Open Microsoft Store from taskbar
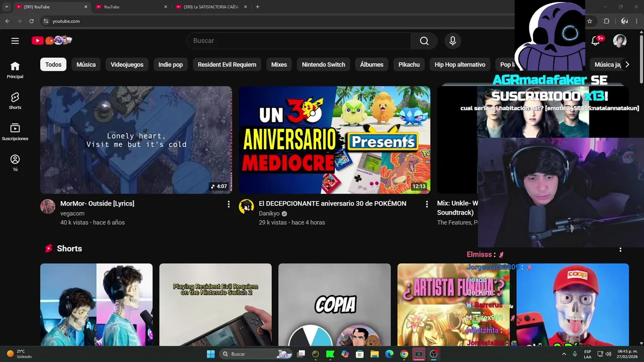Image resolution: width=644 pixels, height=362 pixels. click(360, 354)
